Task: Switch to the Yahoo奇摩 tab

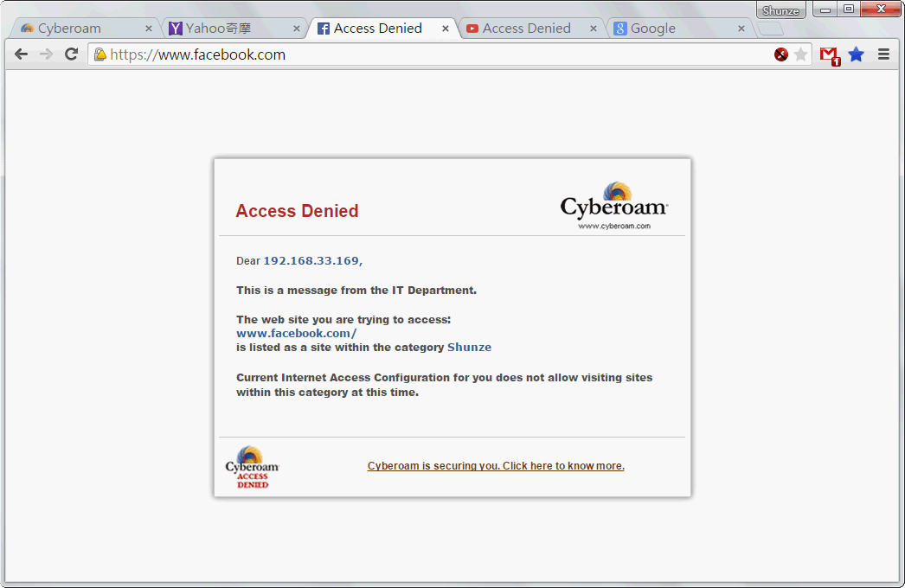Action: (233, 29)
